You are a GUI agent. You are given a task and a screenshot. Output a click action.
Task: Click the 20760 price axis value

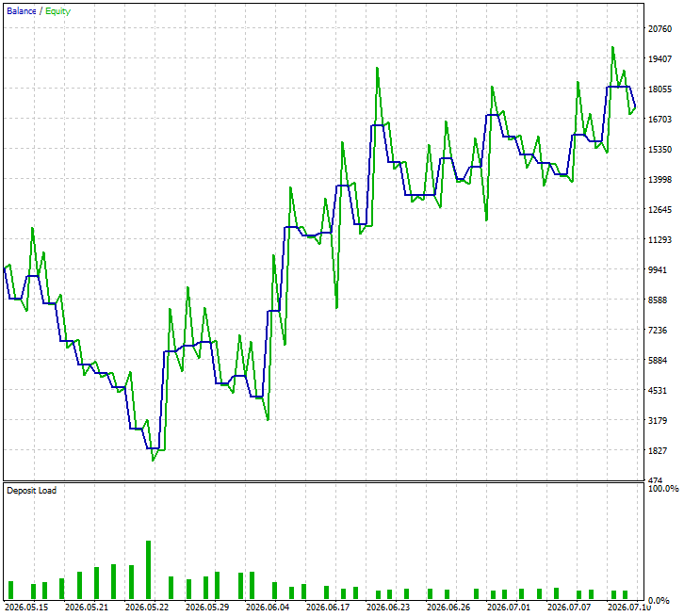[x=660, y=29]
